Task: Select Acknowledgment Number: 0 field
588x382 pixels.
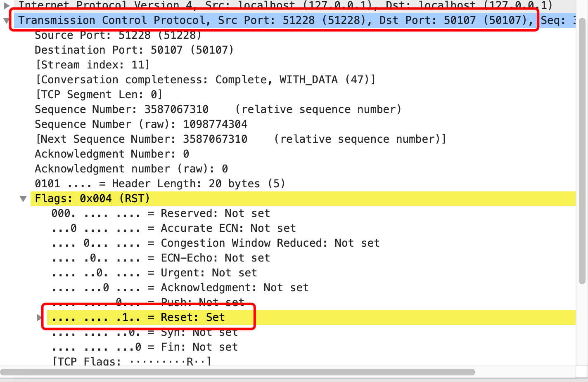Action: point(112,154)
